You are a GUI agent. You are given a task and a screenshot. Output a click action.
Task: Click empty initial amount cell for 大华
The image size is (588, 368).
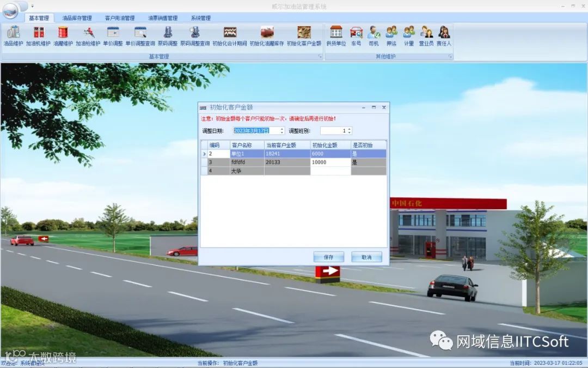point(330,171)
